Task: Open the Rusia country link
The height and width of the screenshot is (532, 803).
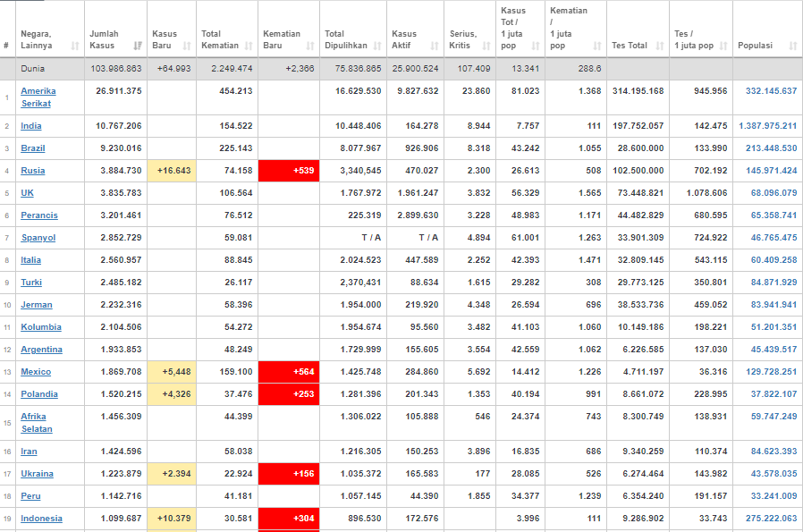Action: coord(33,171)
